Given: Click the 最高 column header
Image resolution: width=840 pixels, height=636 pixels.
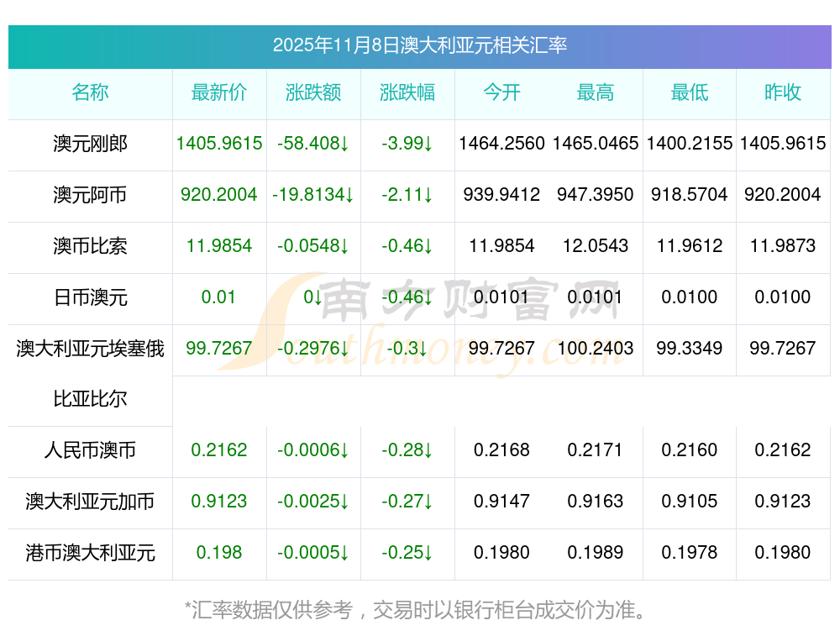Looking at the screenshot, I should [x=596, y=92].
